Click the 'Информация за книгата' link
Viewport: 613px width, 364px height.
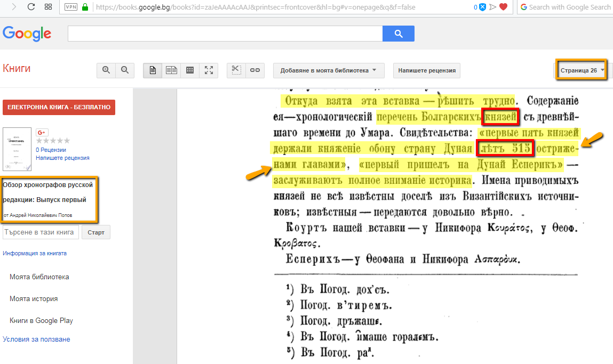(35, 253)
